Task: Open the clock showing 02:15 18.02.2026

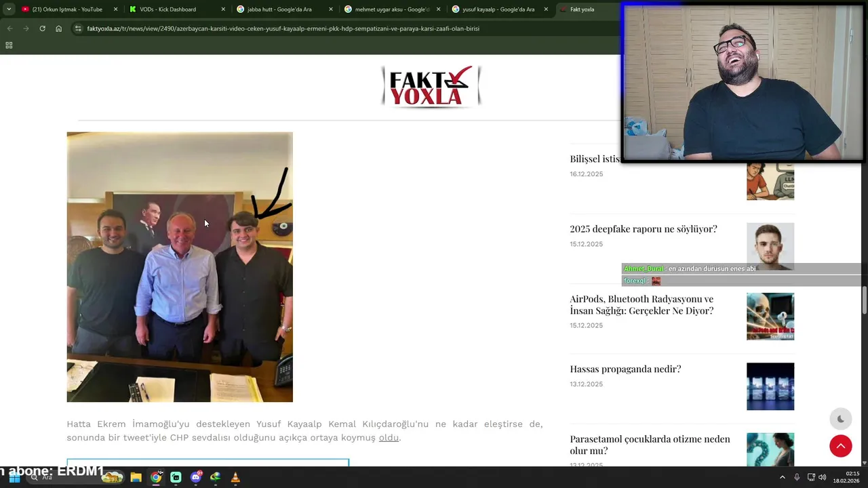Action: click(x=846, y=477)
